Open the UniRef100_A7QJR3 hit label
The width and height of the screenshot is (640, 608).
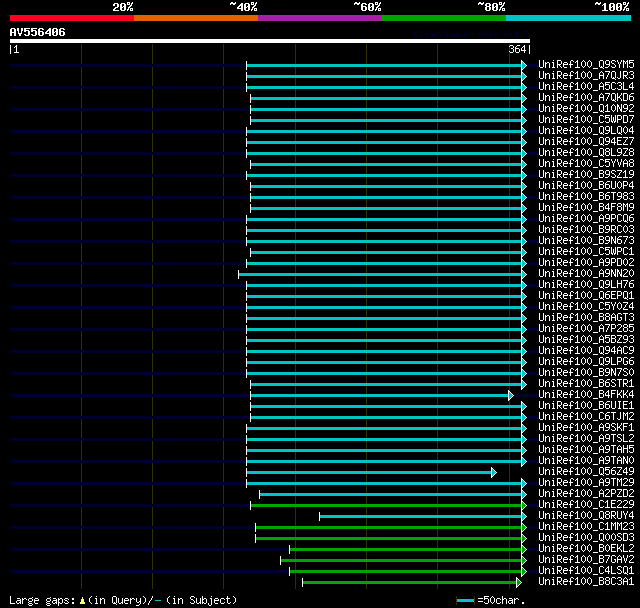click(x=586, y=75)
